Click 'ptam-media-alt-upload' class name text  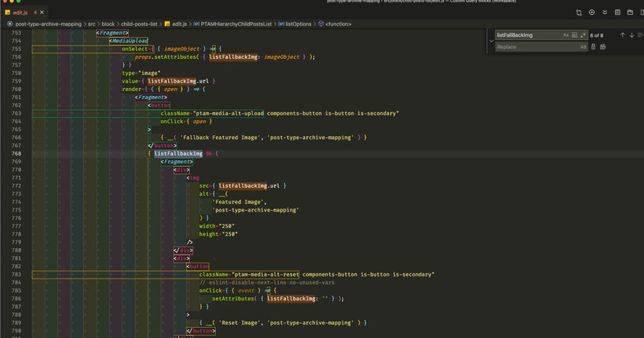[229, 113]
